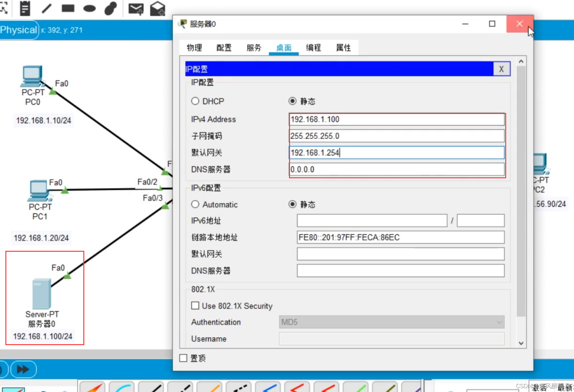Choose the Add Complex PDU open-envelope icon
The width and height of the screenshot is (574, 392).
158,9
